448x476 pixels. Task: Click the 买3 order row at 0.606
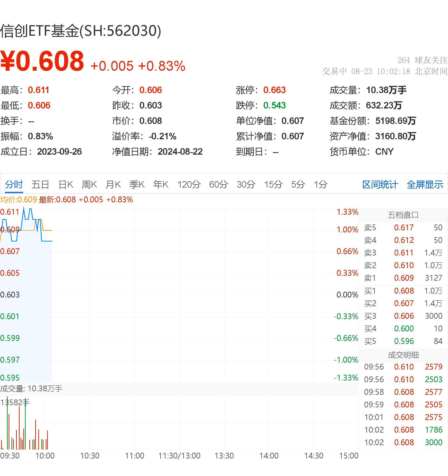click(x=403, y=316)
